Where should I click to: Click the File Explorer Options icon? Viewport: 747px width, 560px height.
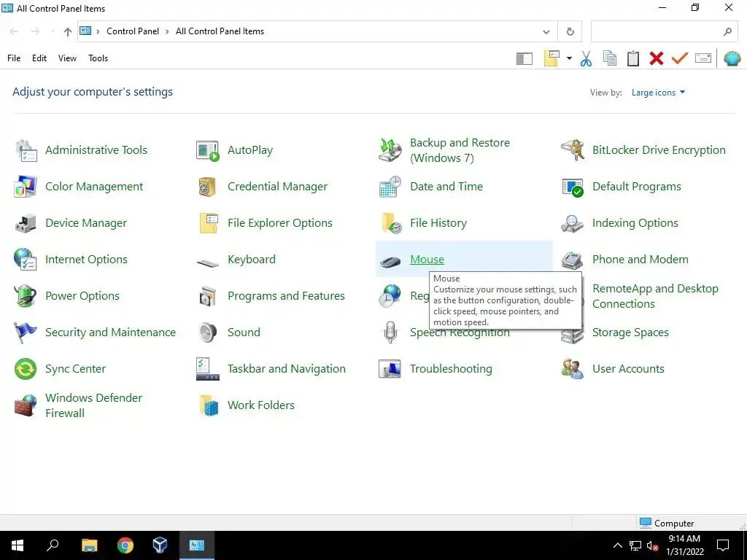click(208, 223)
